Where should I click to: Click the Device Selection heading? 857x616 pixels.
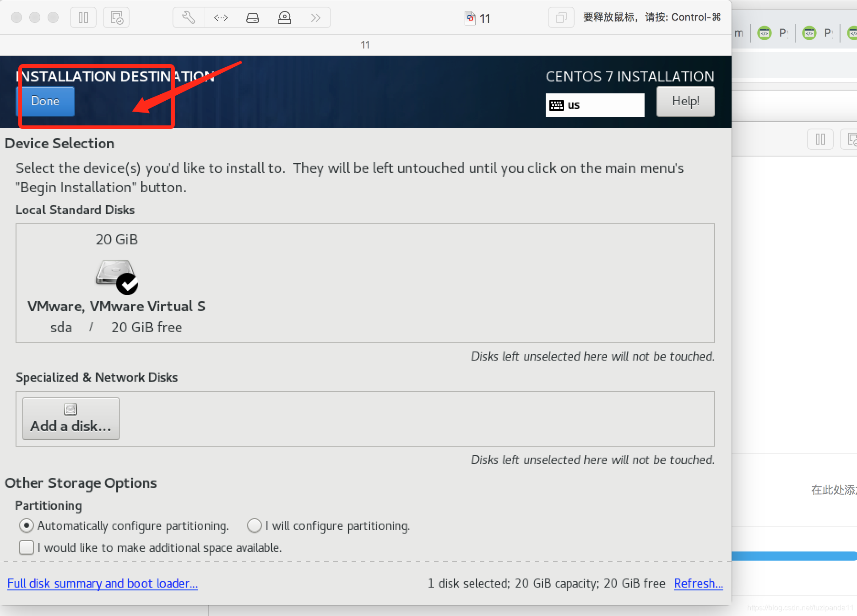coord(60,144)
